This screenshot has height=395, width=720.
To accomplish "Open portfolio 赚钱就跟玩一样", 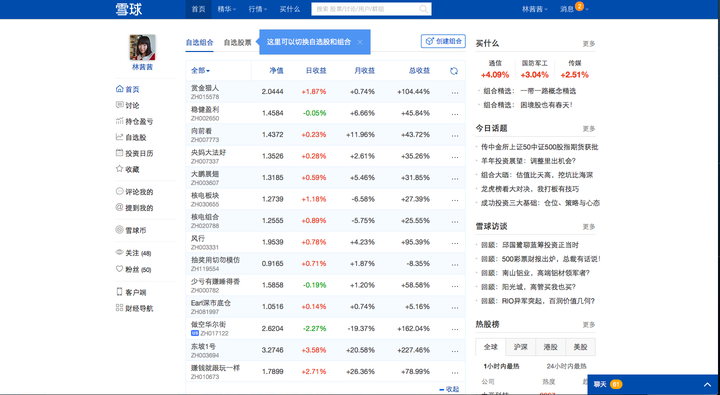I will click(x=215, y=368).
